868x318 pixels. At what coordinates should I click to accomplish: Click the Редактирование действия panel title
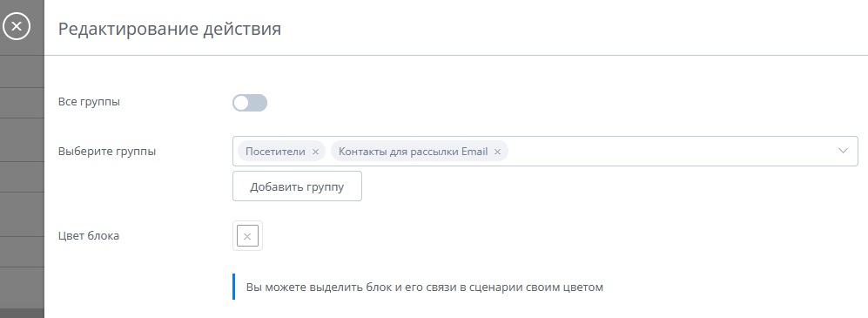click(x=170, y=29)
